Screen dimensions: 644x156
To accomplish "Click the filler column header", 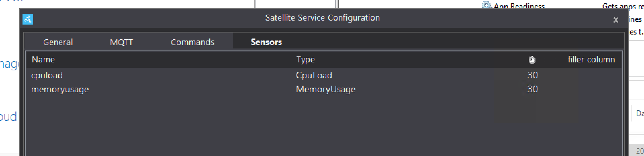I will (591, 60).
